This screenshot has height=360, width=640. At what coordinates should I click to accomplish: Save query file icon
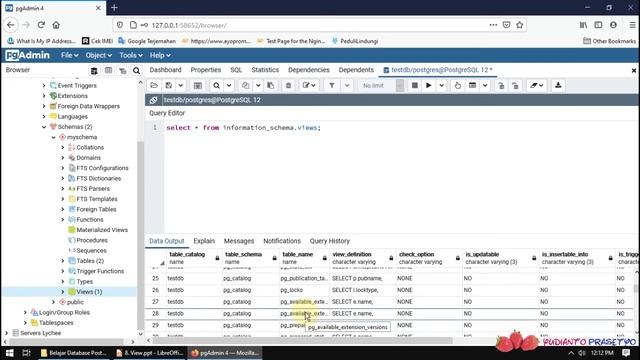tap(169, 85)
